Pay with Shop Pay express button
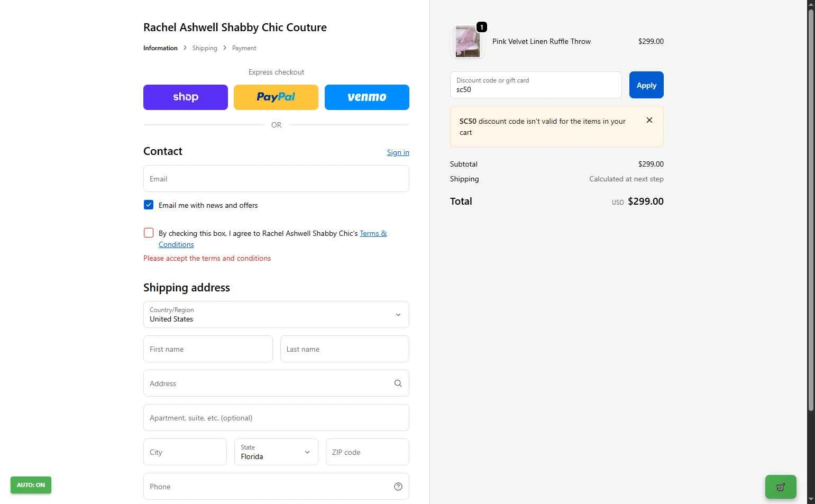The image size is (815, 504). (186, 97)
